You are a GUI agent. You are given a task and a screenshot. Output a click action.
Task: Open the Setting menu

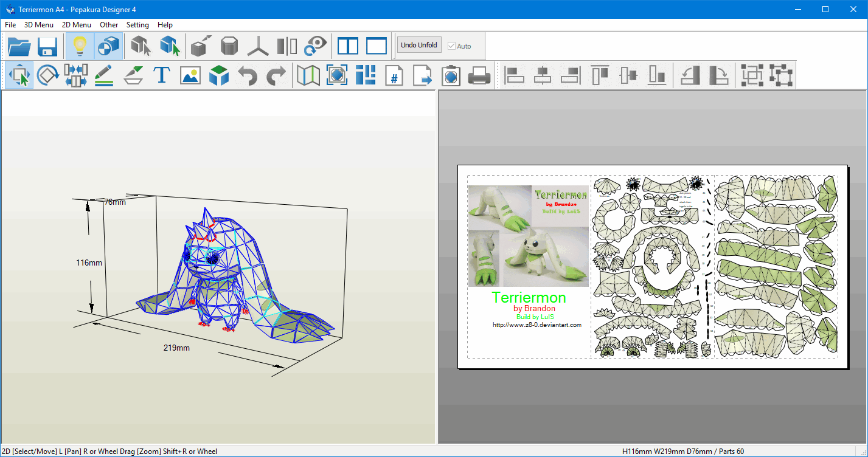pyautogui.click(x=137, y=25)
